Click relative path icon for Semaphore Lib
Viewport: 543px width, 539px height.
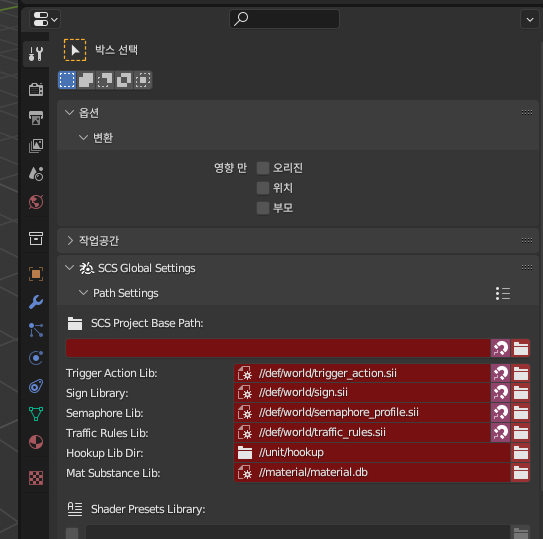[x=500, y=413]
